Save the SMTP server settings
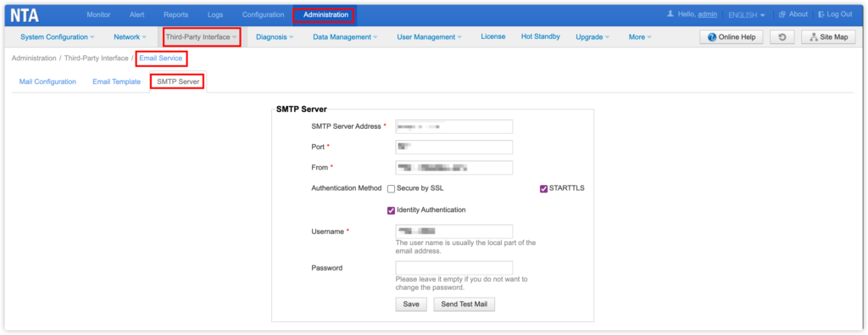 (411, 304)
